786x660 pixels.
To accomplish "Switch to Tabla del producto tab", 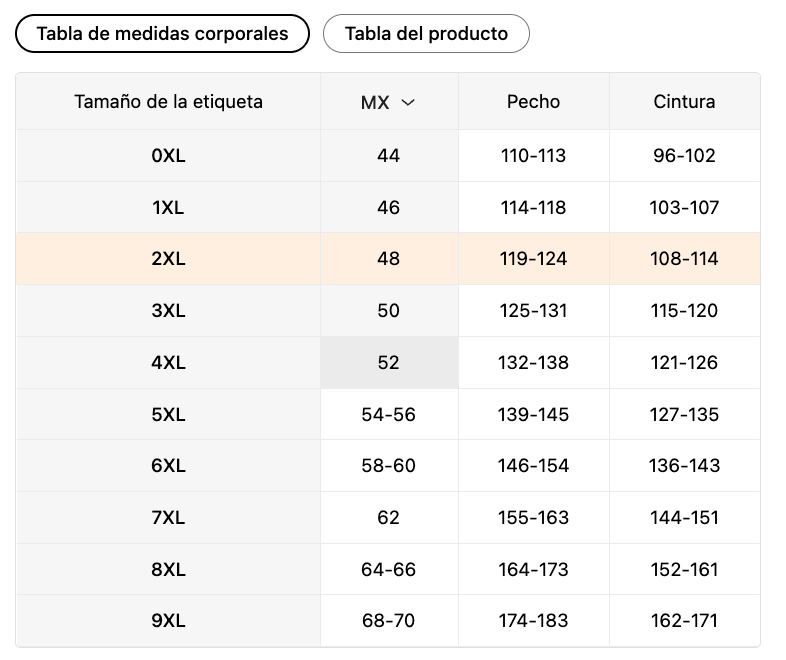I will point(426,34).
